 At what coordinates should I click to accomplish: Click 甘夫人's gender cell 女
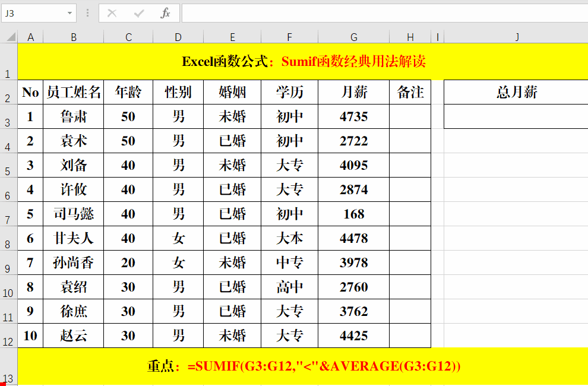(x=178, y=239)
